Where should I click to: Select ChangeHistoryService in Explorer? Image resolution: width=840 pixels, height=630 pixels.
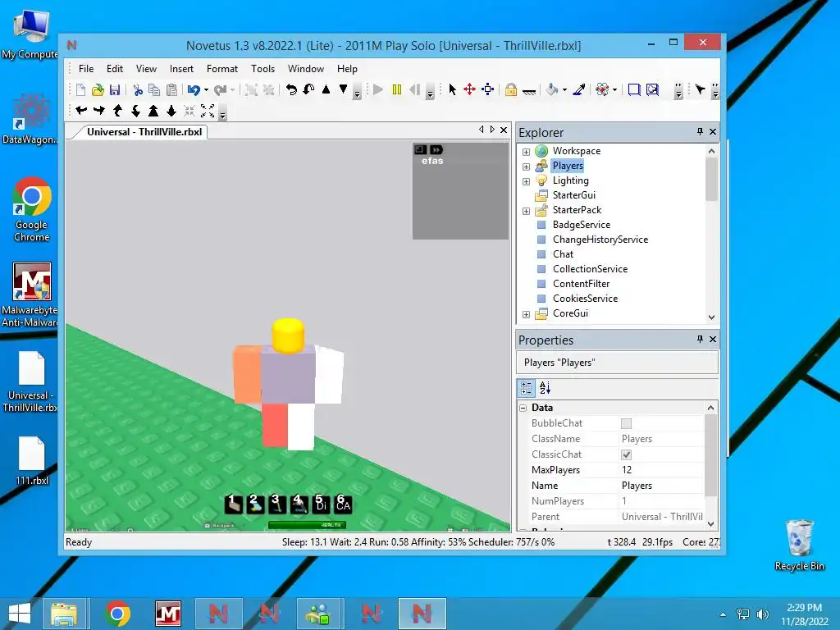pos(600,240)
